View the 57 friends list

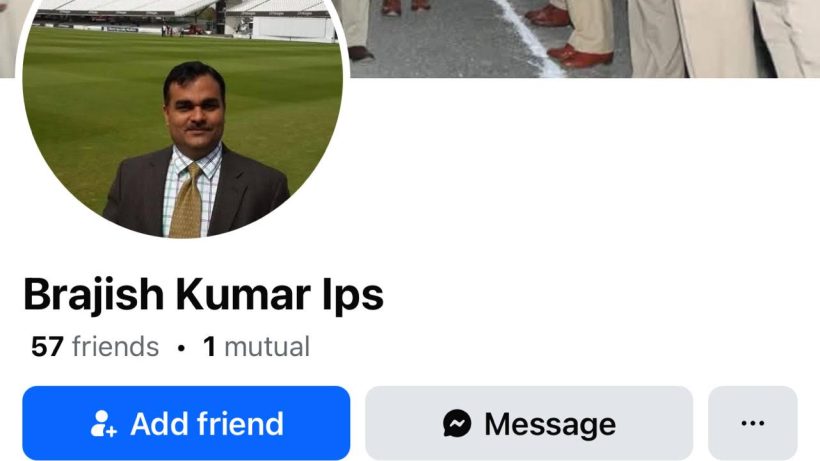[95, 347]
